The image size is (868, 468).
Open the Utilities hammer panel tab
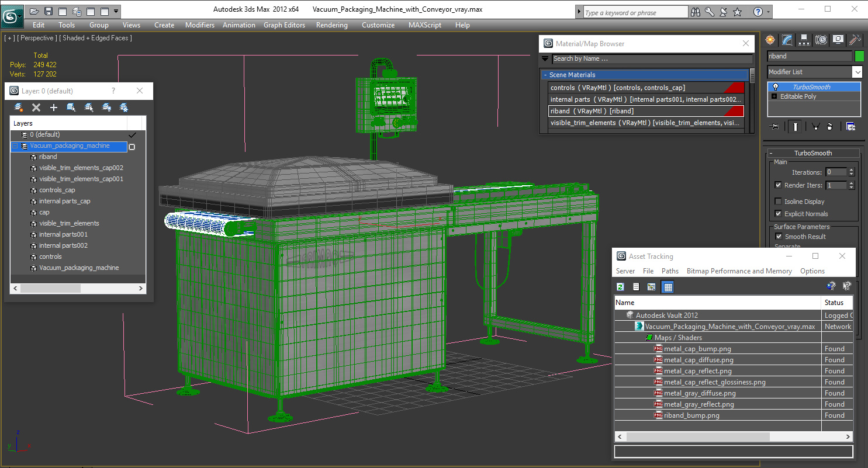(855, 40)
